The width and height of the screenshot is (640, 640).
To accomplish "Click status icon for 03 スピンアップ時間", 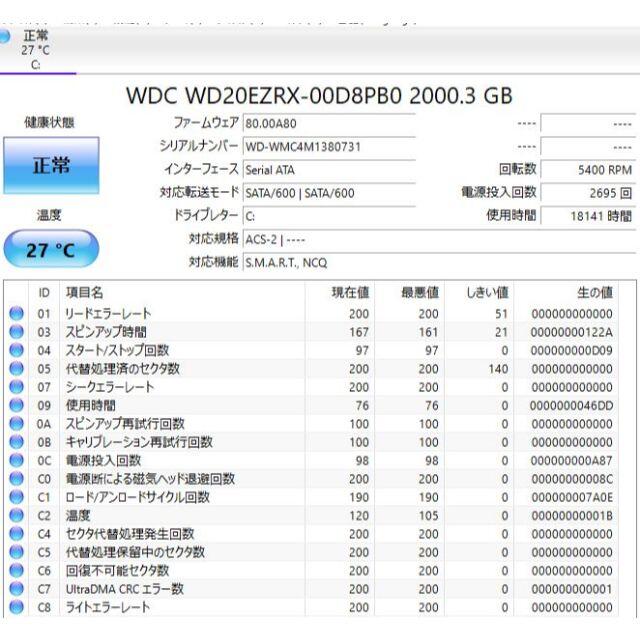I will (17, 332).
